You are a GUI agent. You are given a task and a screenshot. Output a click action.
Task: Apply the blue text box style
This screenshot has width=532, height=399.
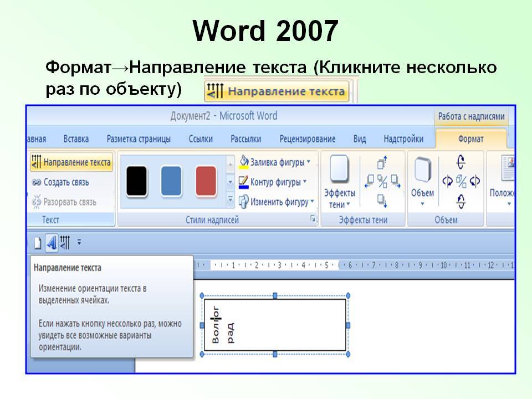click(x=171, y=181)
